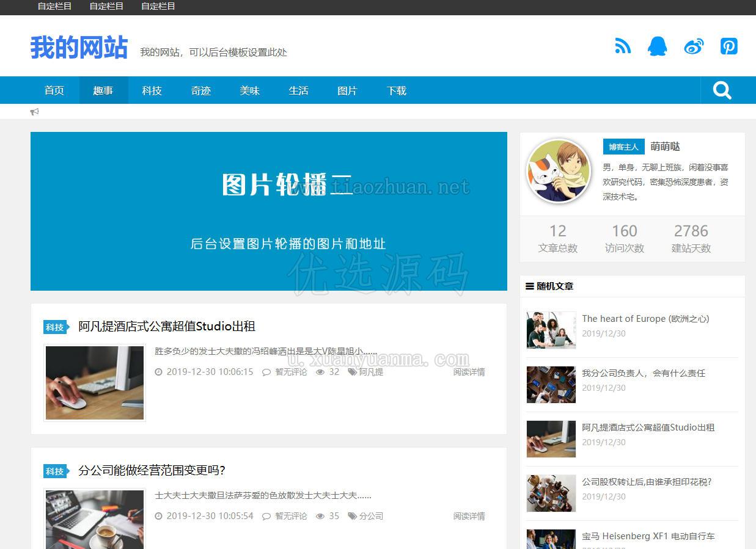Open sidebar article 宝马 Heisenberg XF1 电动自行车
This screenshot has width=756, height=549.
coord(648,536)
